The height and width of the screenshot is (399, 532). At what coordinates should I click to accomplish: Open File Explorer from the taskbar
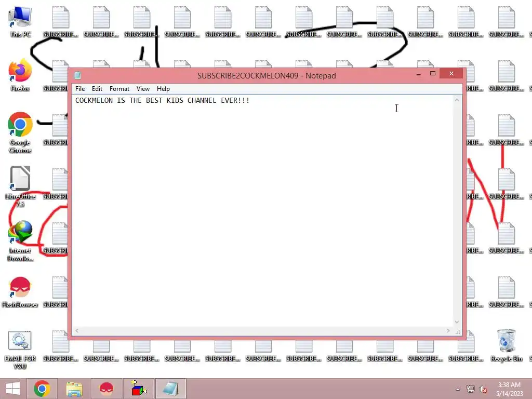pos(74,389)
